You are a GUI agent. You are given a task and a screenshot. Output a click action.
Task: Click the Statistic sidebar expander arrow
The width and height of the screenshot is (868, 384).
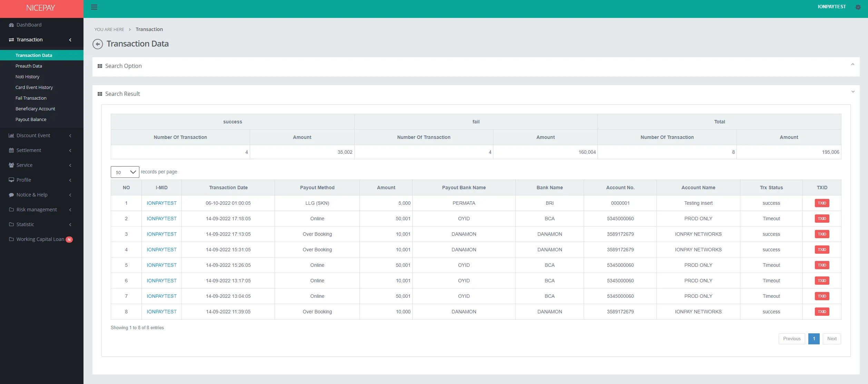[x=71, y=224]
